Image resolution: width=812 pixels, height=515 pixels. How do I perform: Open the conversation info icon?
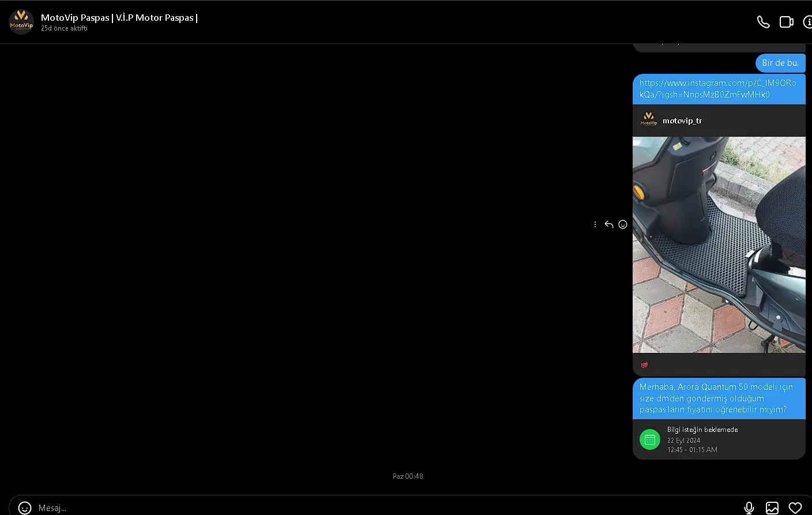click(x=808, y=22)
